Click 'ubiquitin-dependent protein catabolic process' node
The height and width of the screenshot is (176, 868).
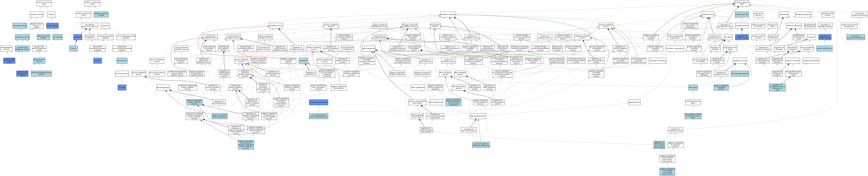coord(194,102)
